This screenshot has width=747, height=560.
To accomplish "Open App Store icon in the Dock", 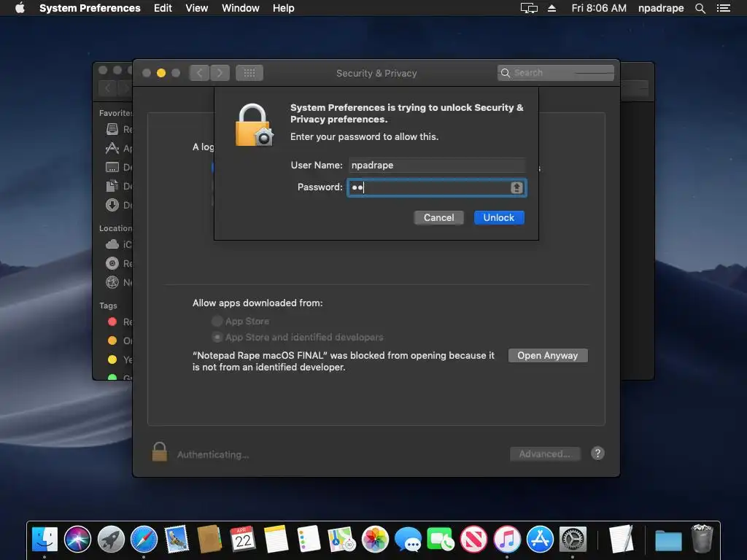I will point(540,539).
